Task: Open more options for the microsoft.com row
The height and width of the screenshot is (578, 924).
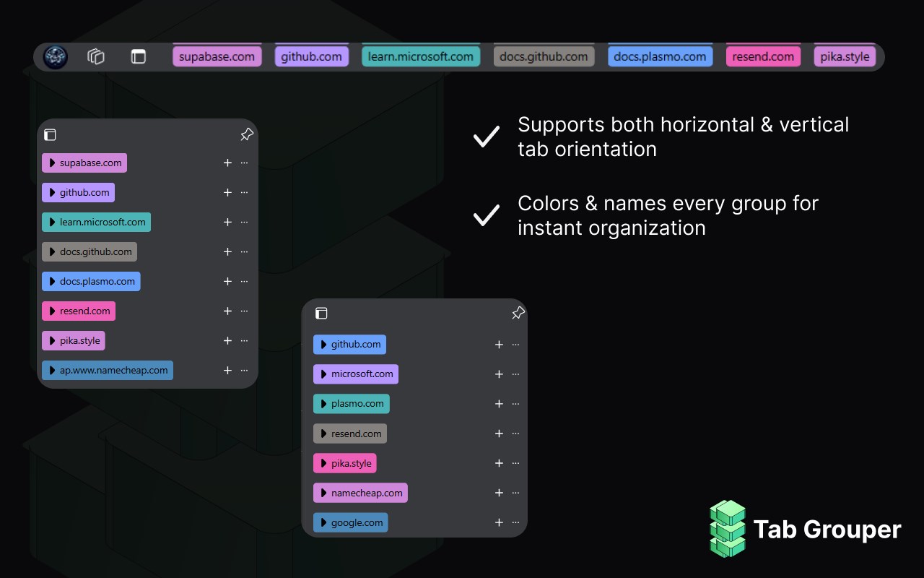Action: [x=515, y=374]
